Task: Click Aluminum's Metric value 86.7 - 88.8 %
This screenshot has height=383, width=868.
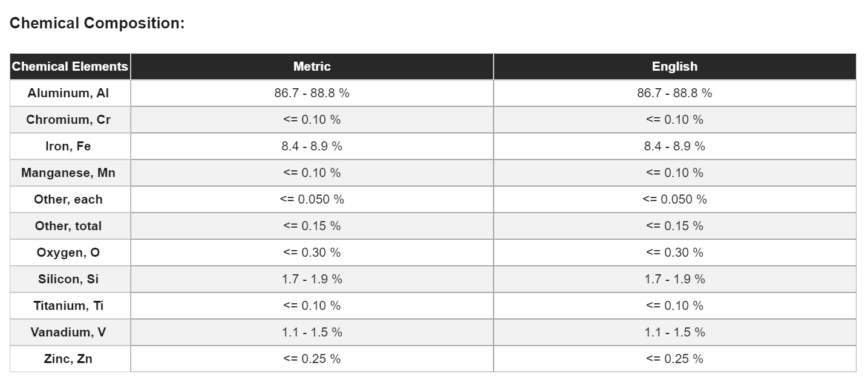Action: [312, 93]
